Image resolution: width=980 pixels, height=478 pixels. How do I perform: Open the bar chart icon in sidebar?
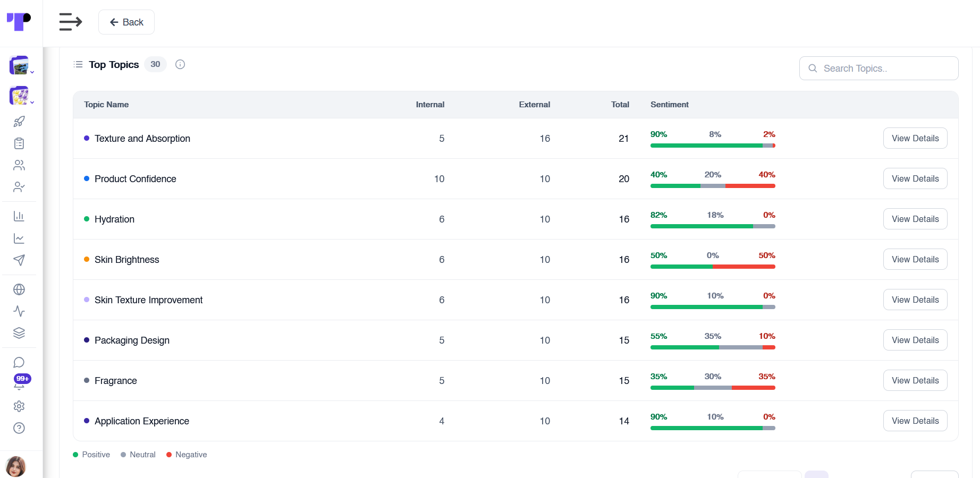click(x=19, y=216)
